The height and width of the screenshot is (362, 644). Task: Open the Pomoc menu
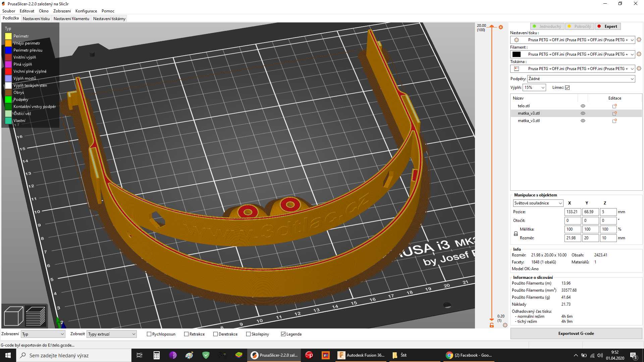pyautogui.click(x=108, y=11)
